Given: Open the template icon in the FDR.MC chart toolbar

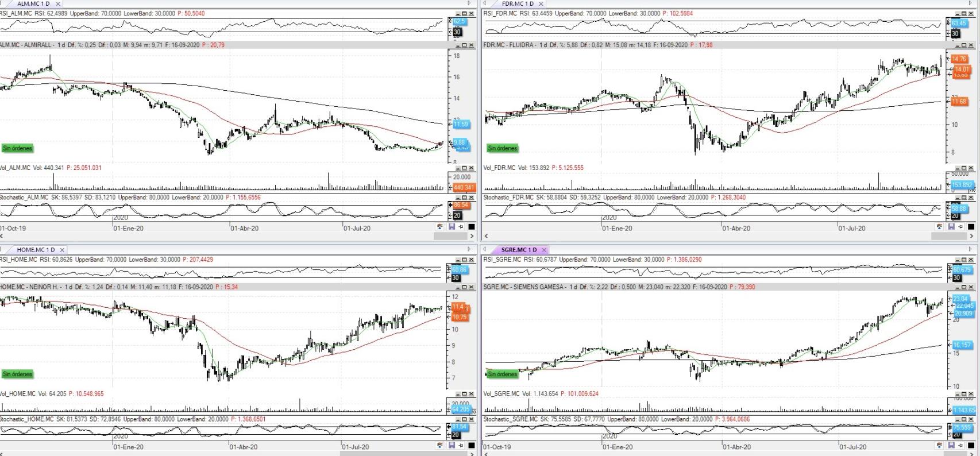Looking at the screenshot, I should [x=939, y=226].
